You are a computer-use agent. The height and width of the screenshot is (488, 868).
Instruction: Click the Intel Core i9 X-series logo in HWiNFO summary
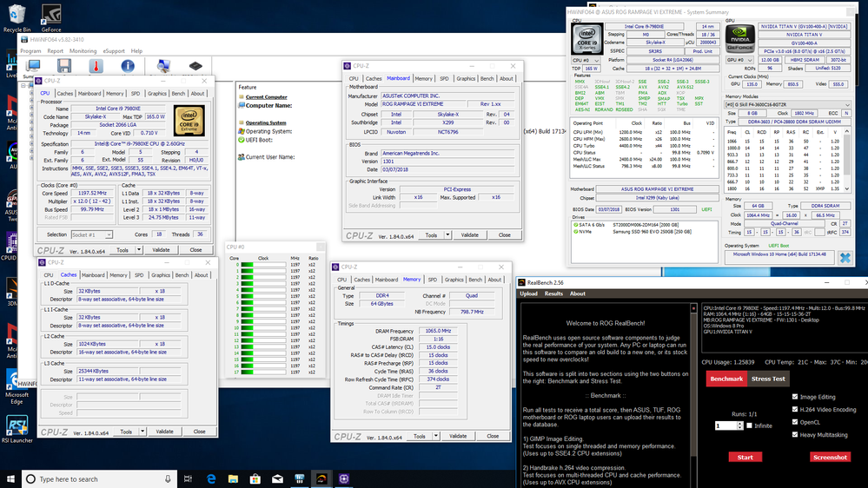coord(586,39)
